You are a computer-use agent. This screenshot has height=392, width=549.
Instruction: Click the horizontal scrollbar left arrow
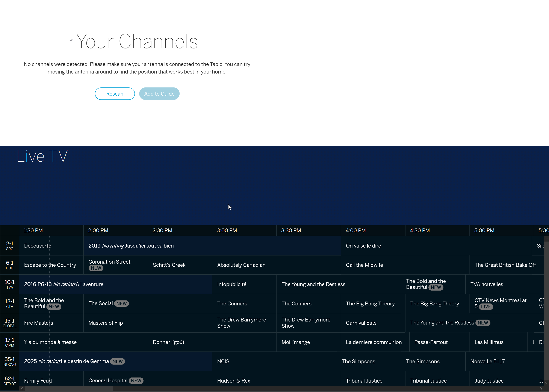tap(22, 389)
